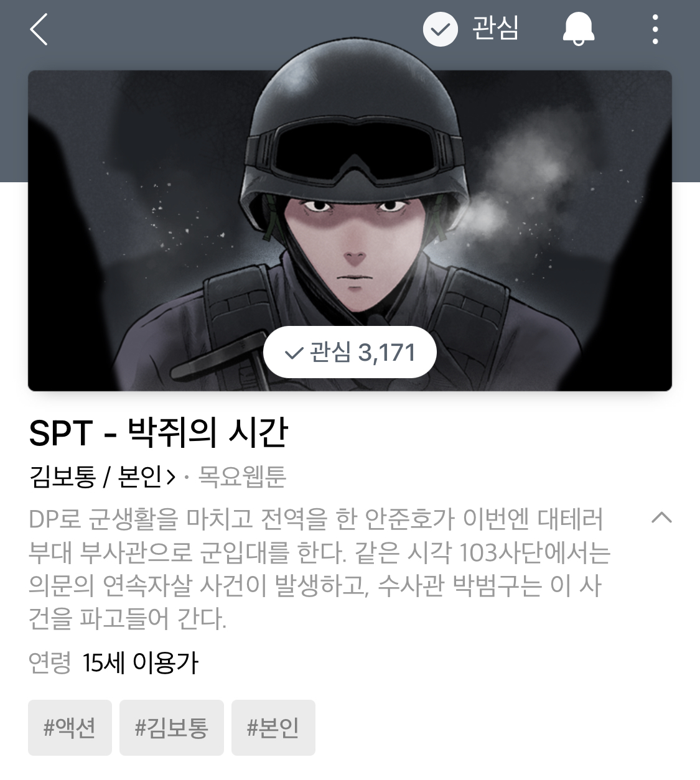700x780 pixels.
Task: Open notification bell settings
Action: coord(579,30)
